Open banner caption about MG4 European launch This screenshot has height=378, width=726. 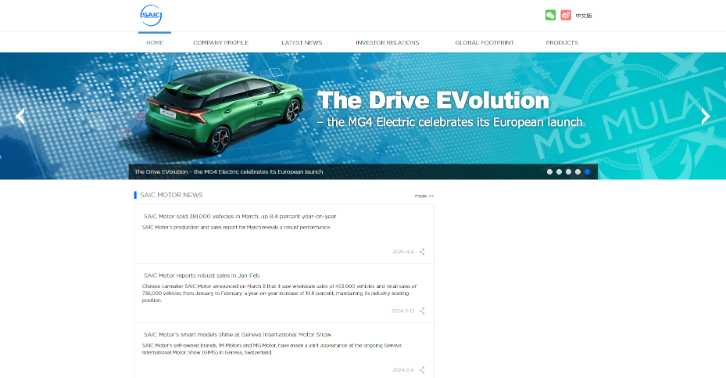tap(229, 172)
